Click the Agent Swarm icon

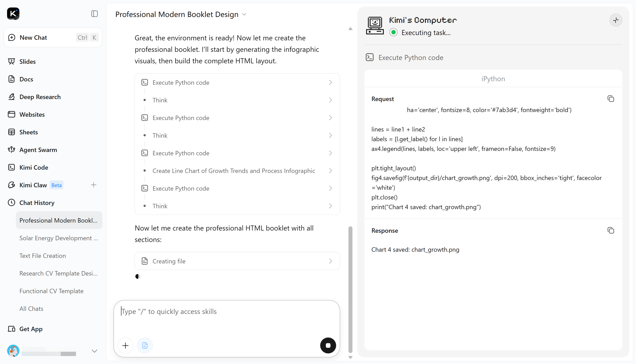[x=11, y=150]
